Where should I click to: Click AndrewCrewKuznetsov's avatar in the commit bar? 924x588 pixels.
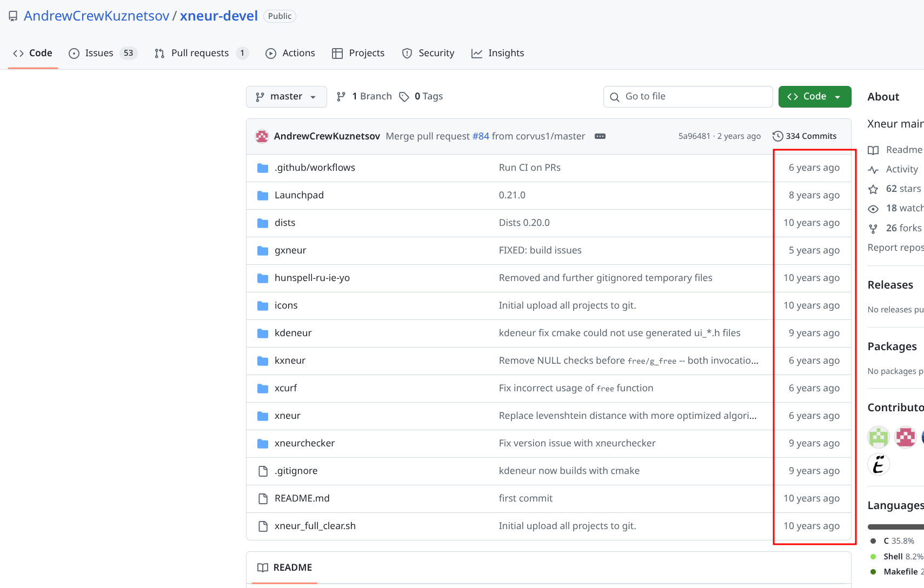tap(262, 136)
